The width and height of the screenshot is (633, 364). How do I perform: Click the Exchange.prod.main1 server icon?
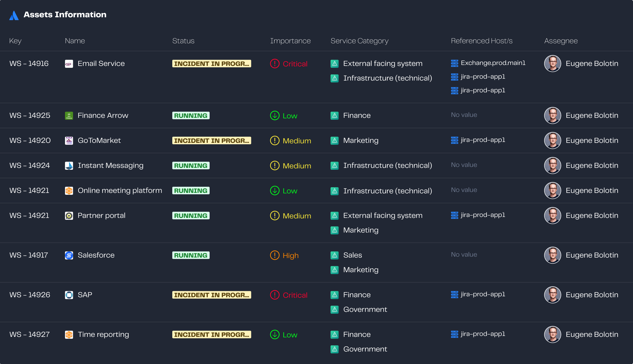tap(454, 63)
